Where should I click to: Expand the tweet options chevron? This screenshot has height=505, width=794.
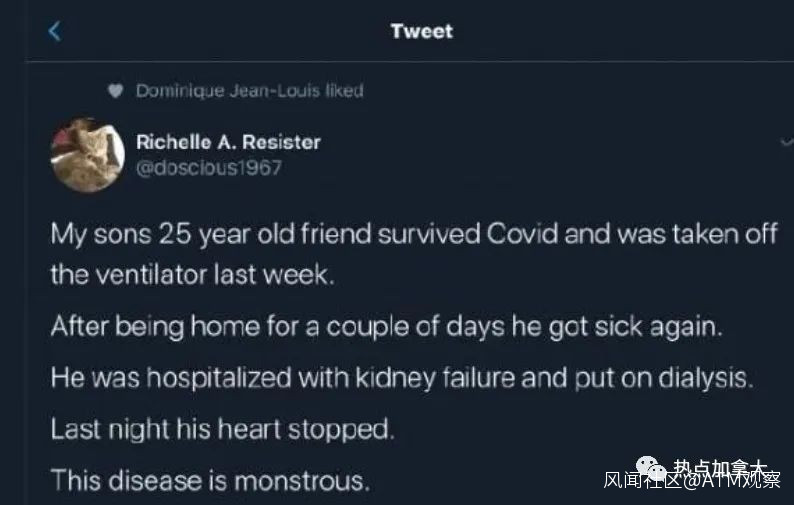click(x=786, y=143)
